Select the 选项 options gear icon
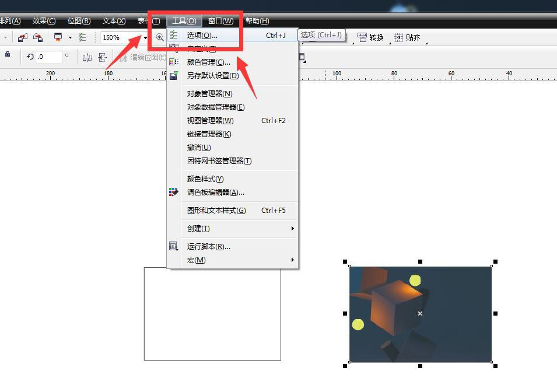This screenshot has width=557, height=392. [175, 35]
